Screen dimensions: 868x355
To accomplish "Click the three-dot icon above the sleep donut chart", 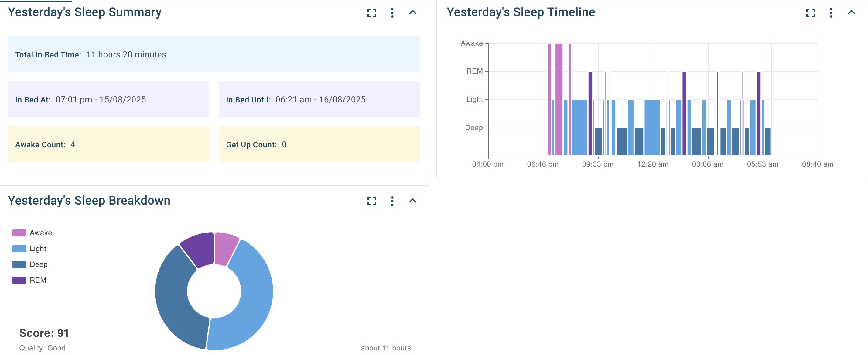I will point(391,202).
